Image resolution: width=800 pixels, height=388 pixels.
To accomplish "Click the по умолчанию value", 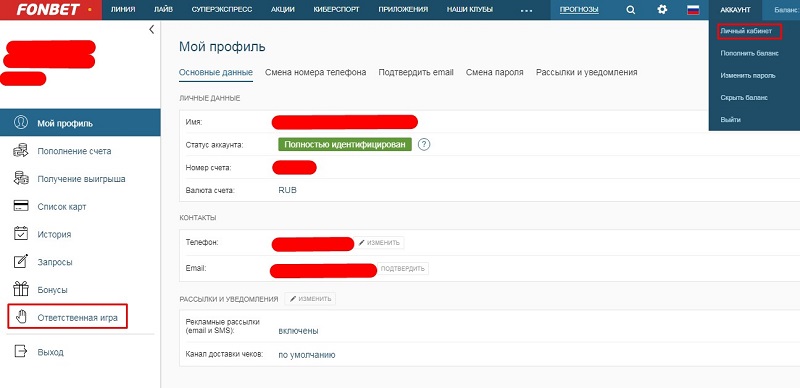I will 307,355.
